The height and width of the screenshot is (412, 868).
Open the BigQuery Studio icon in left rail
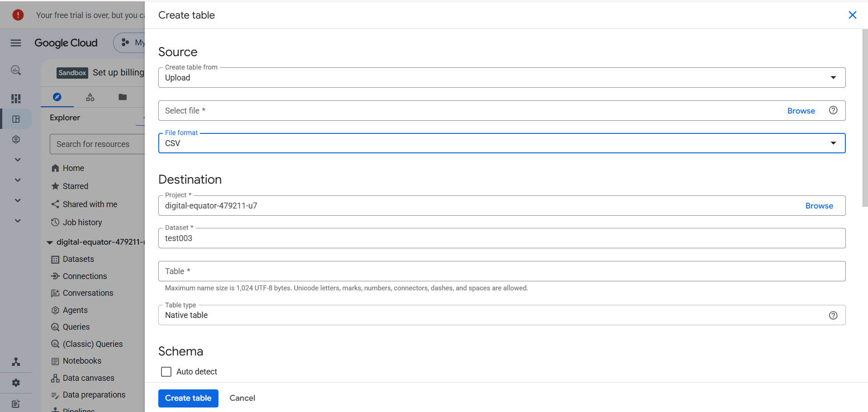(16, 119)
